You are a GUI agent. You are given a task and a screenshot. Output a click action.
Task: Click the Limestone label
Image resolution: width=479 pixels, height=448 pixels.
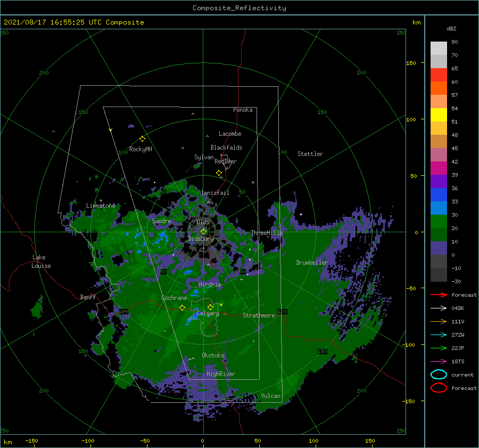tap(101, 206)
